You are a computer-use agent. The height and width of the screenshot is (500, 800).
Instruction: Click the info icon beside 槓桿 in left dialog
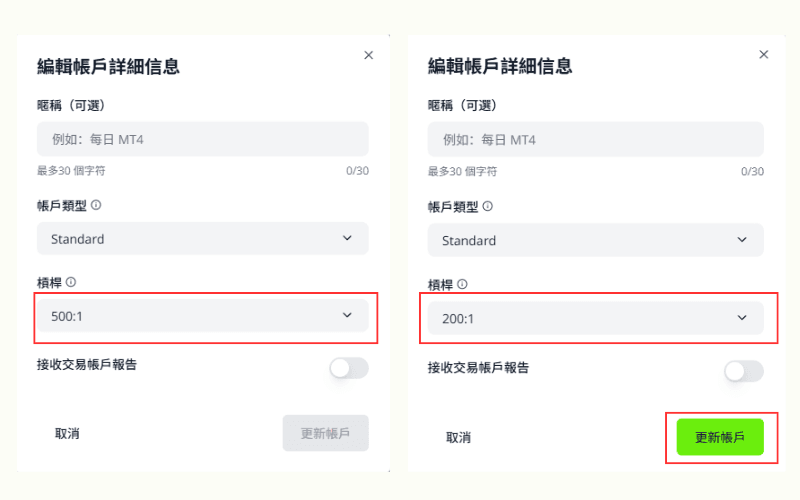click(x=71, y=282)
